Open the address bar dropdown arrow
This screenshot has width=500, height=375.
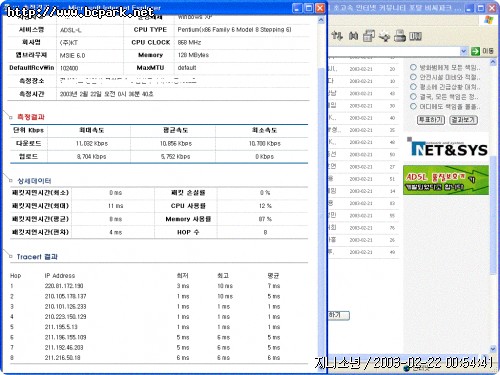click(x=464, y=51)
